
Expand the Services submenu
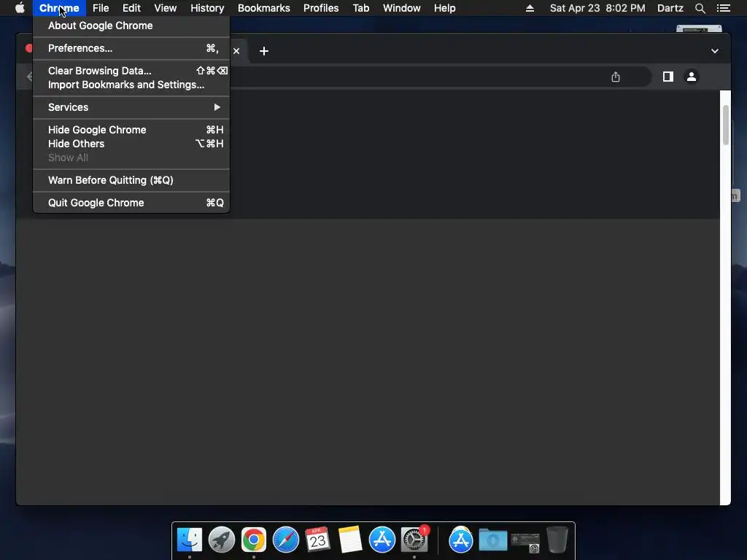(x=131, y=107)
